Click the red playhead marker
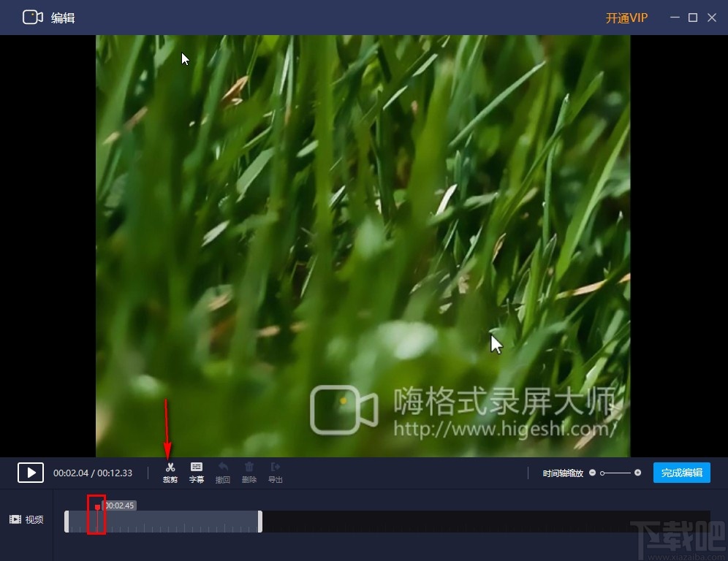The image size is (728, 561). tap(97, 508)
